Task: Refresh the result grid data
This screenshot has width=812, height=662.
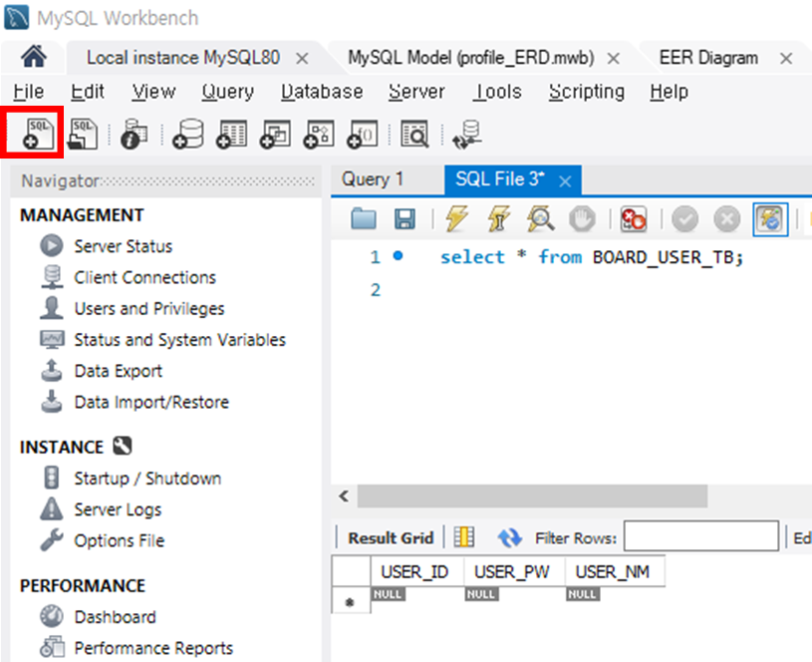Action: point(509,537)
